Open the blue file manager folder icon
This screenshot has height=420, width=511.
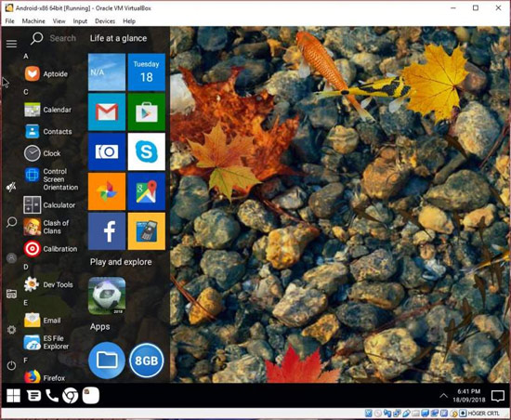107,361
